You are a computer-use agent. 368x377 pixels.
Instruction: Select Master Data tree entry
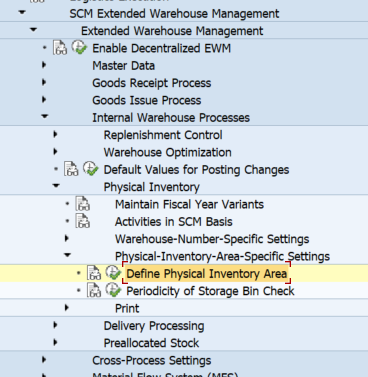[123, 66]
